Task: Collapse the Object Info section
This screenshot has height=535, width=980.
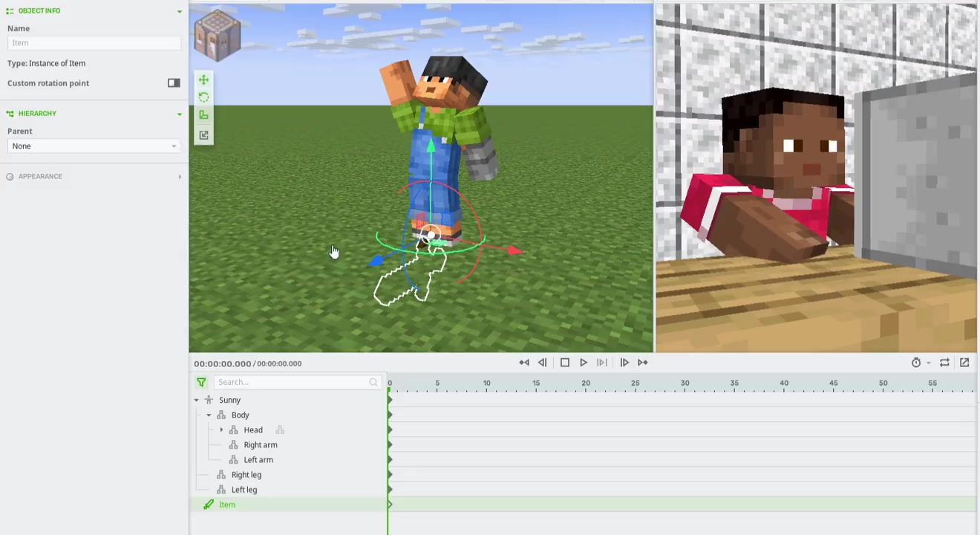Action: click(x=179, y=11)
